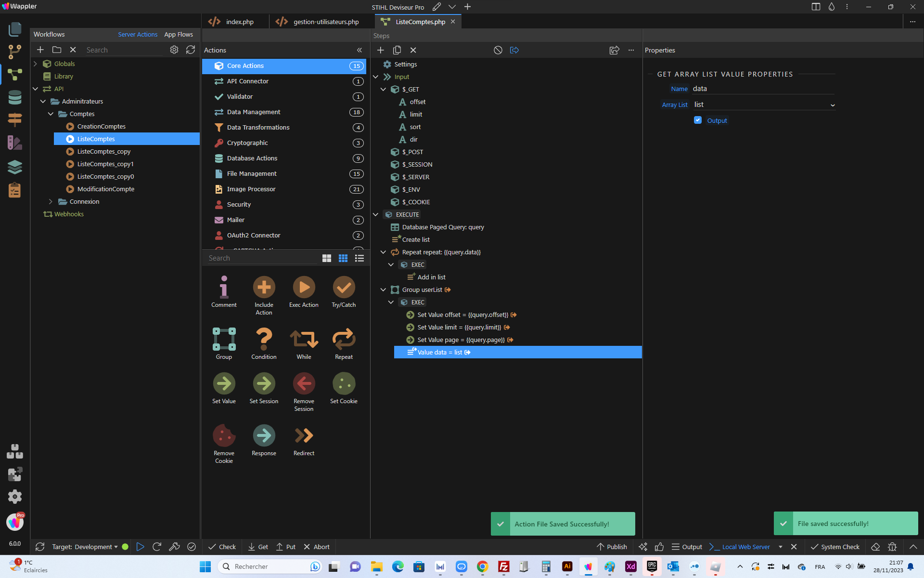Switch actions to list view
924x578 pixels.
click(x=359, y=258)
